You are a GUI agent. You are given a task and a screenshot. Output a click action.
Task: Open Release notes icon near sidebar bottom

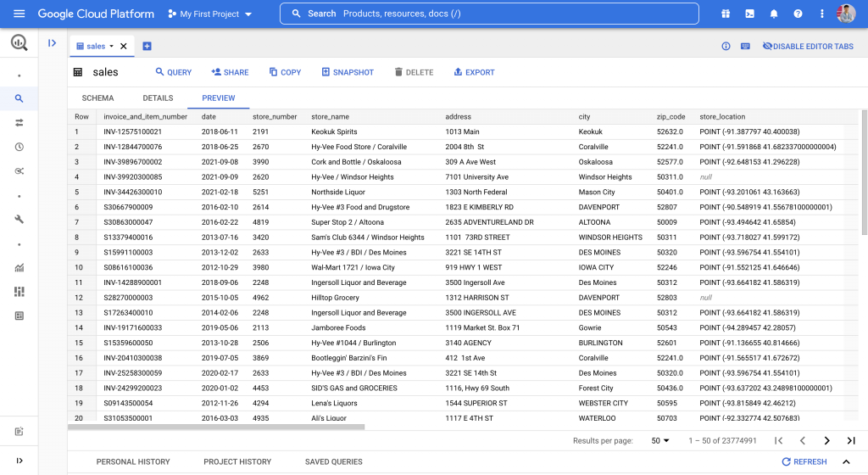click(19, 432)
